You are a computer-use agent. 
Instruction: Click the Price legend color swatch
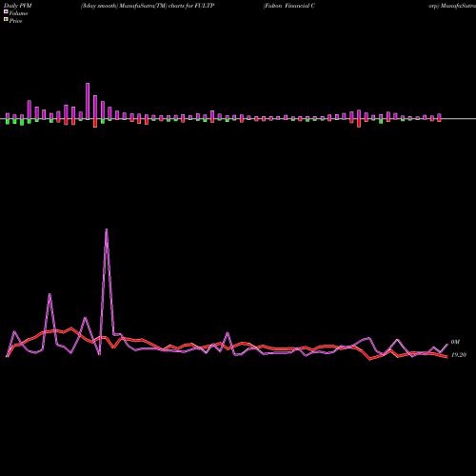(x=6, y=20)
